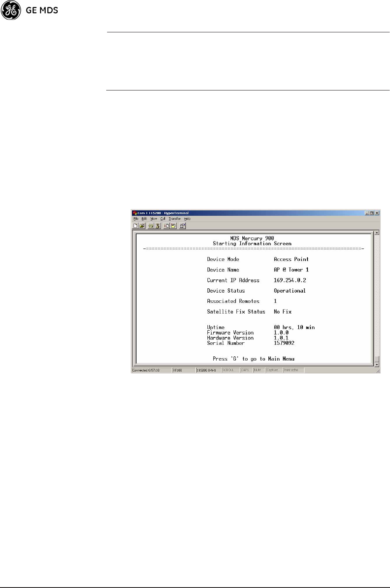
Task: Click the 'MDS Mercury 900' heading text
Action: pos(252,239)
